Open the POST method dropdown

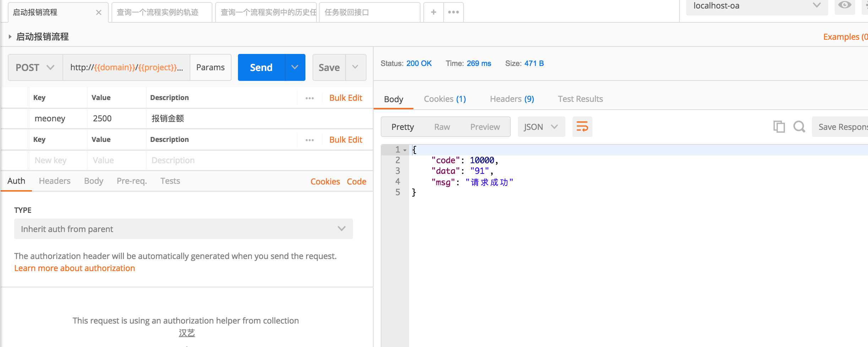tap(35, 67)
